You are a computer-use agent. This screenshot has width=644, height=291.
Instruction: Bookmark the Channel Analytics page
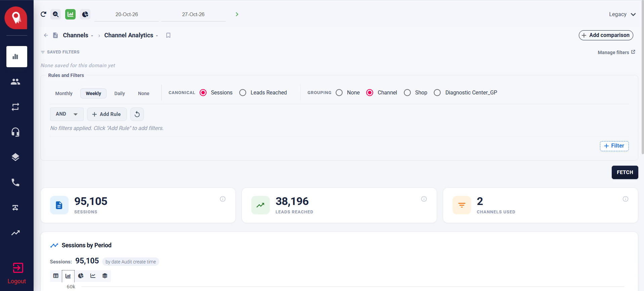(x=168, y=35)
